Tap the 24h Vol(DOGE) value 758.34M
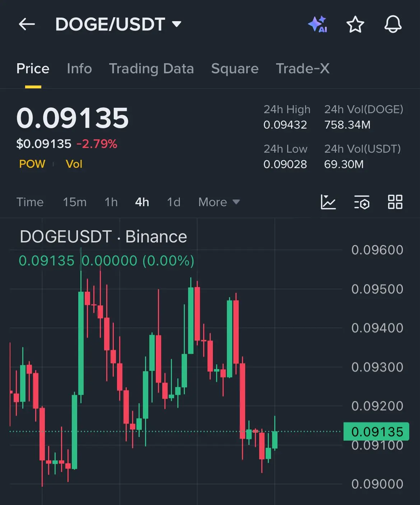 point(347,125)
